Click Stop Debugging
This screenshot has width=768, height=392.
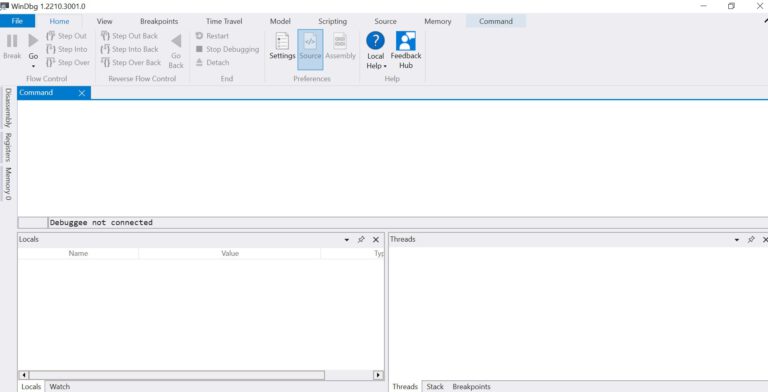click(227, 49)
